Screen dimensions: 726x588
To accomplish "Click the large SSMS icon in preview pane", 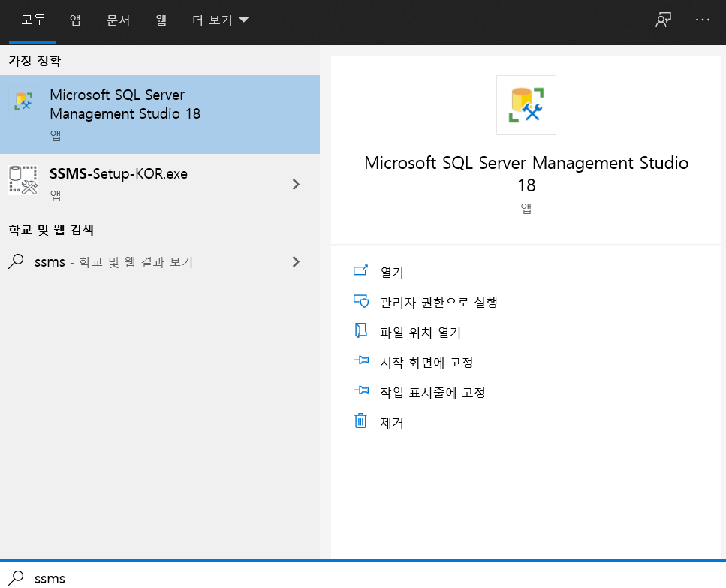I will click(526, 105).
